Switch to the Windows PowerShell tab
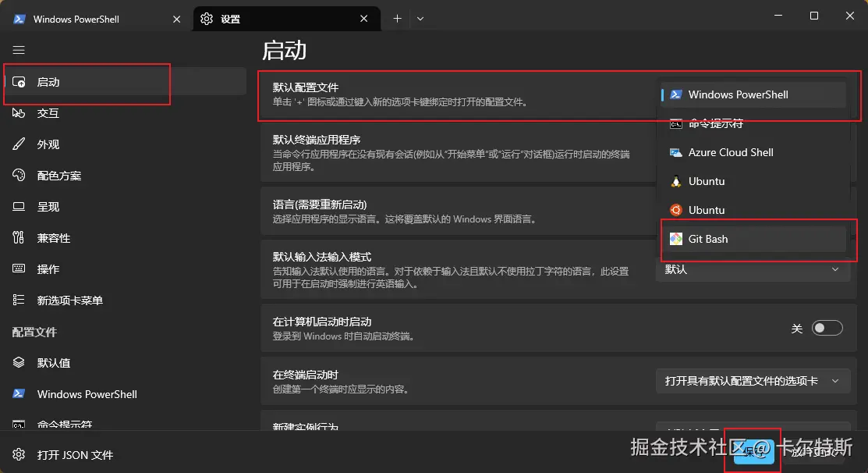This screenshot has height=473, width=868. point(95,19)
